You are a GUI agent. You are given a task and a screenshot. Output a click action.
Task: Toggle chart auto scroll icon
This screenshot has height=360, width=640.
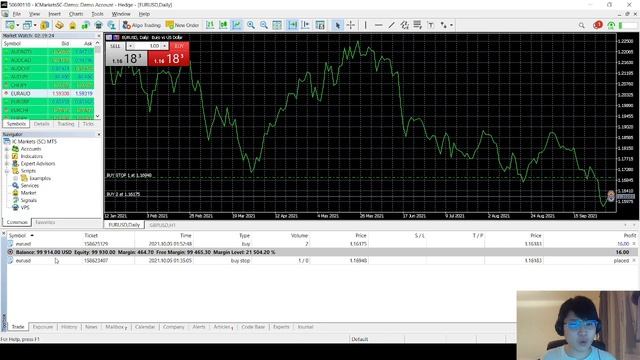(293, 25)
